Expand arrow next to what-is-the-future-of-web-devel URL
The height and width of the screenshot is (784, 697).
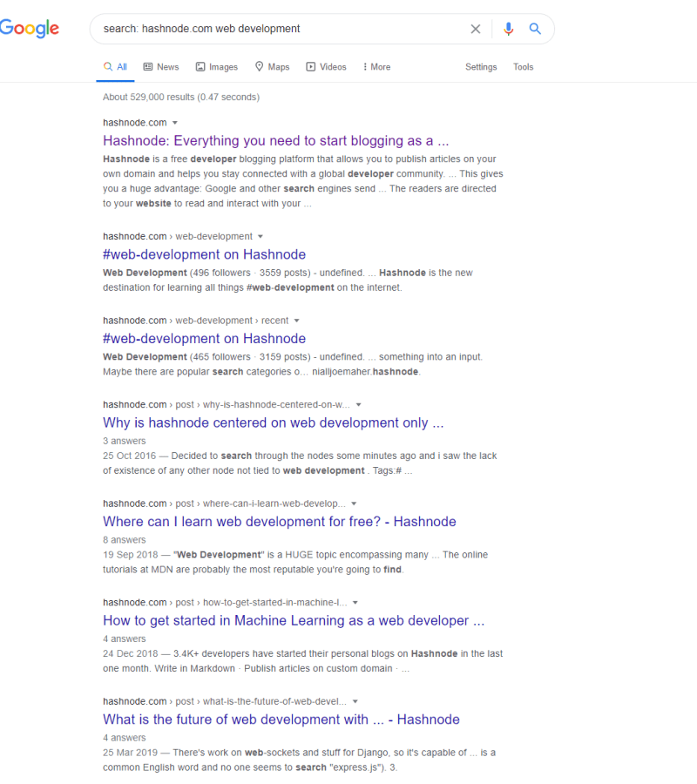coord(355,701)
